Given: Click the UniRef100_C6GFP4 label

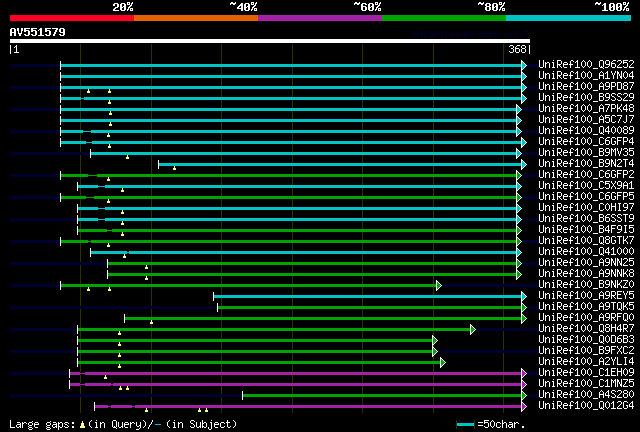Looking at the screenshot, I should tap(586, 142).
